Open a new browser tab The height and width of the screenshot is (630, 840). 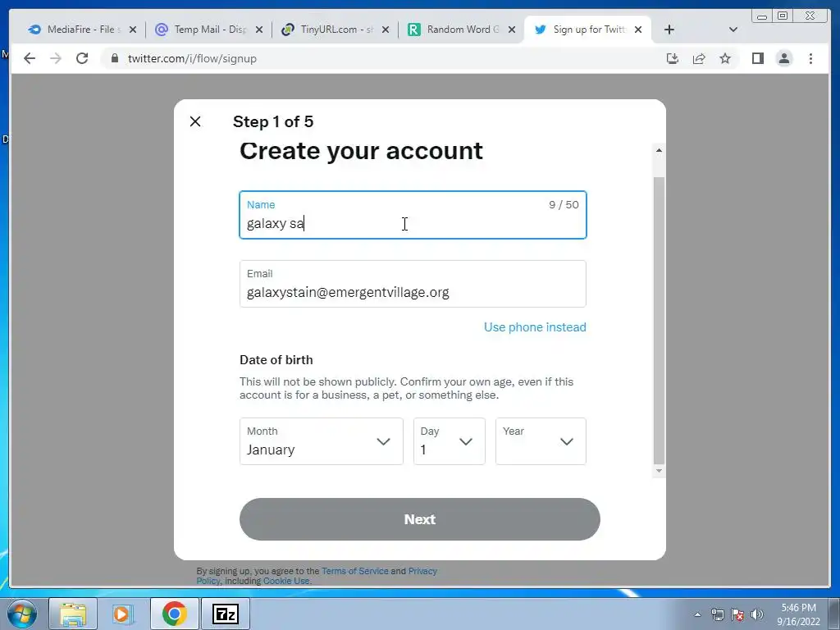coord(669,30)
